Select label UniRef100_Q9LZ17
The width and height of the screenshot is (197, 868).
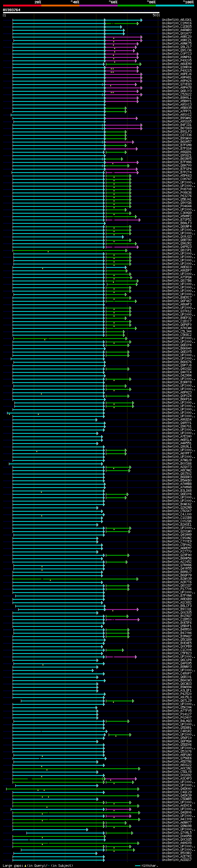tap(177, 47)
